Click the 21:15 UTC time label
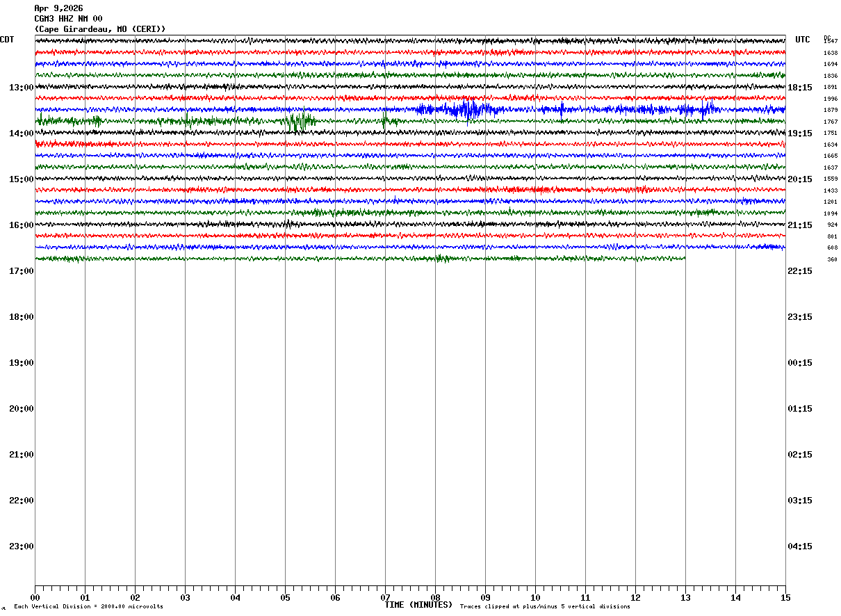841x616 pixels. 800,225
